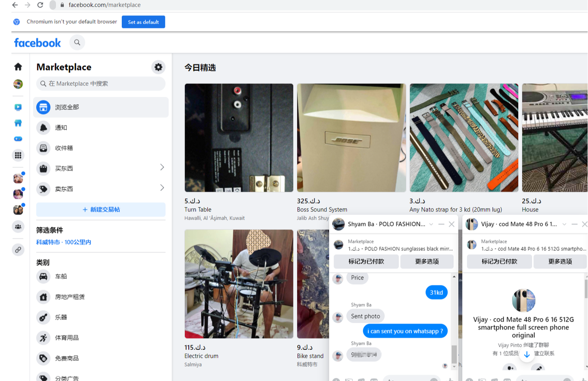This screenshot has height=381, width=588.
Task: Click Set as default browser button
Action: 143,22
